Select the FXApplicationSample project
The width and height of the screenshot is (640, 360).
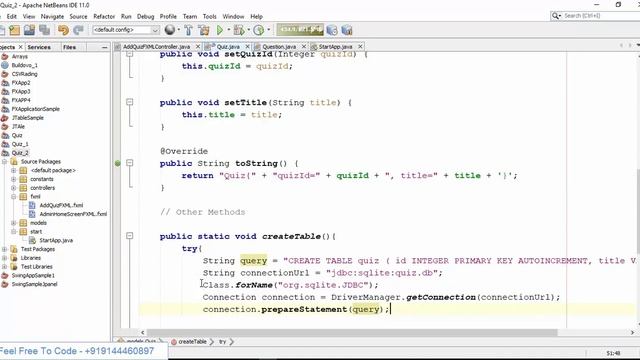pos(36,109)
